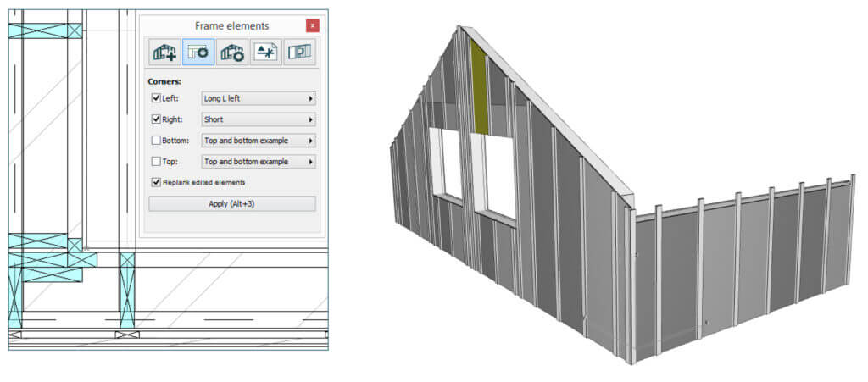Image resolution: width=868 pixels, height=382 pixels.
Task: Open the 'Long L left' corner dropdown
Action: tap(259, 98)
